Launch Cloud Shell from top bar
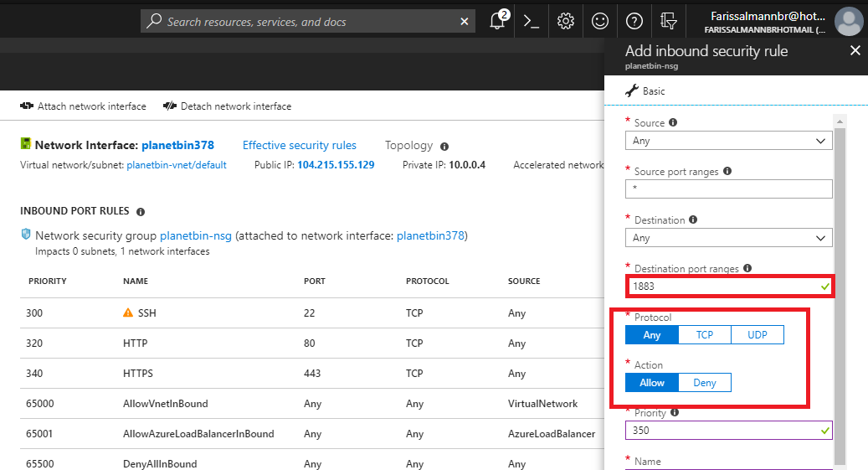 (532, 22)
